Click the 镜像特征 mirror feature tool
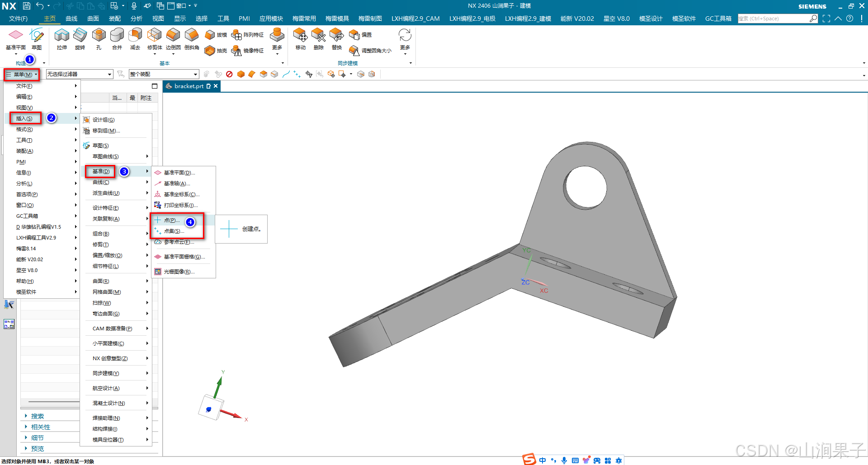Image resolution: width=868 pixels, height=465 pixels. [x=247, y=51]
